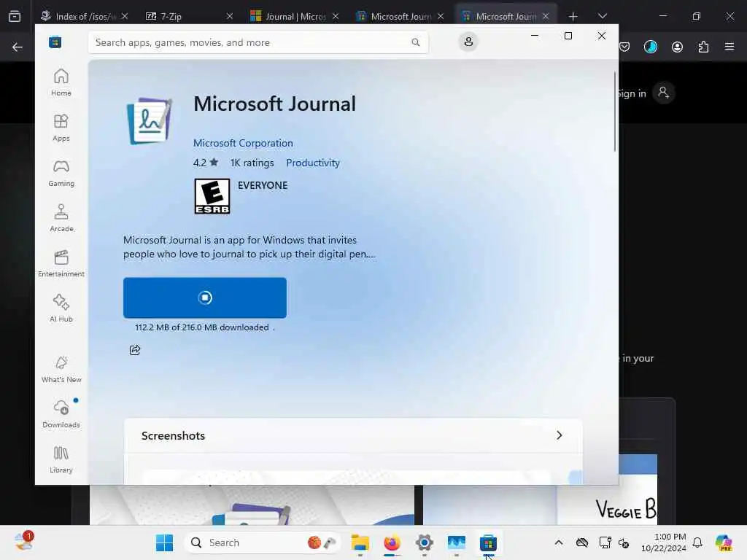Open Settings from the taskbar

(x=424, y=542)
